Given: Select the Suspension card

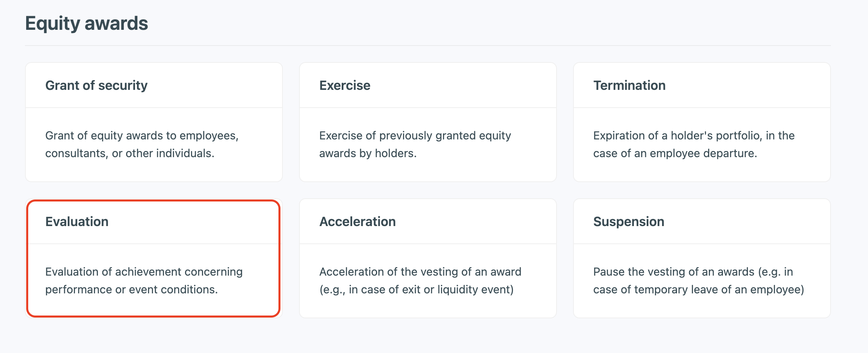Looking at the screenshot, I should click(702, 258).
